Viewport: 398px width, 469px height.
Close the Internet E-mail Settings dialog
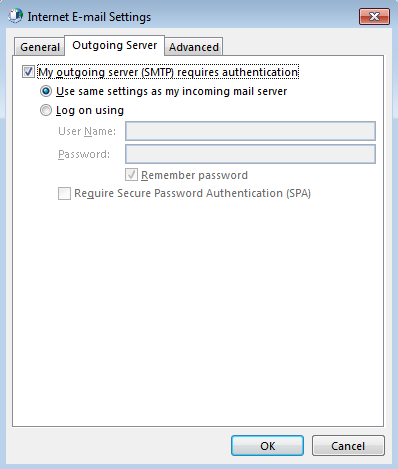374,16
